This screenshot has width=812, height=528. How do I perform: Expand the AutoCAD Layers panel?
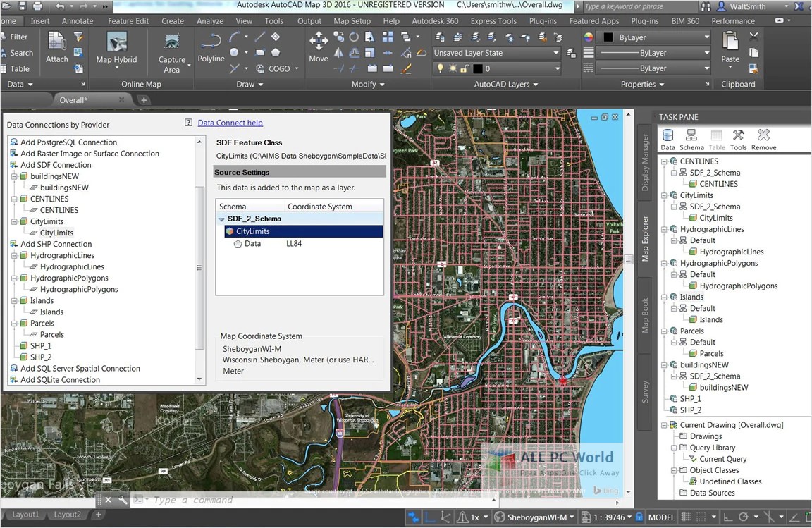(x=505, y=85)
